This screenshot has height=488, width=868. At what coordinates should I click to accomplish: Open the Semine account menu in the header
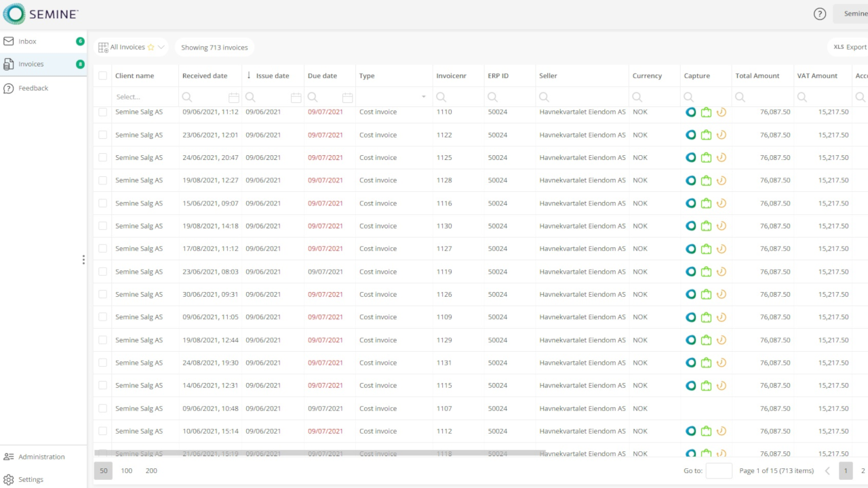click(x=852, y=14)
